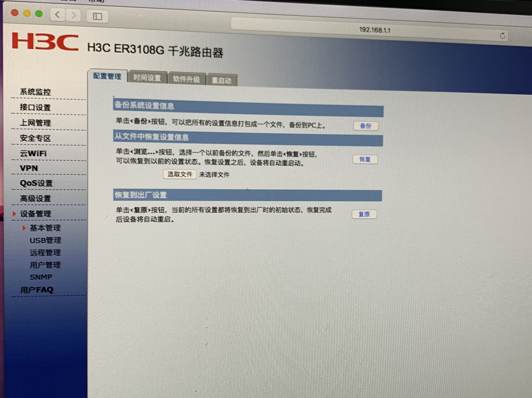This screenshot has height=398, width=532.
Task: Go back with Safari's back arrow
Action: coord(58,15)
